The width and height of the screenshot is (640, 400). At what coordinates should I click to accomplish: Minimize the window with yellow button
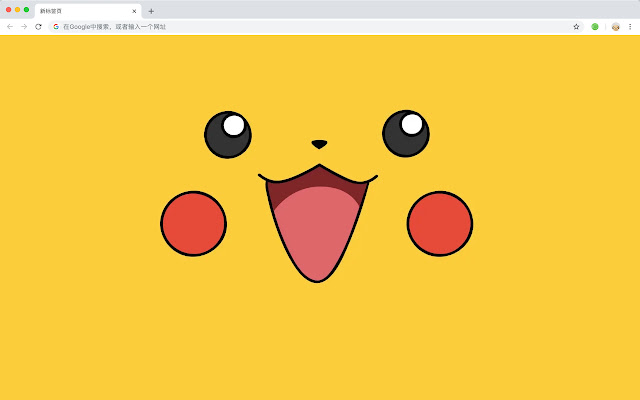(18, 9)
